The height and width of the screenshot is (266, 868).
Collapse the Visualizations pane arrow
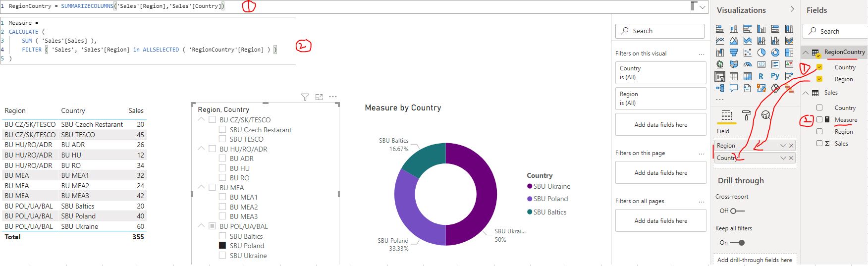792,9
